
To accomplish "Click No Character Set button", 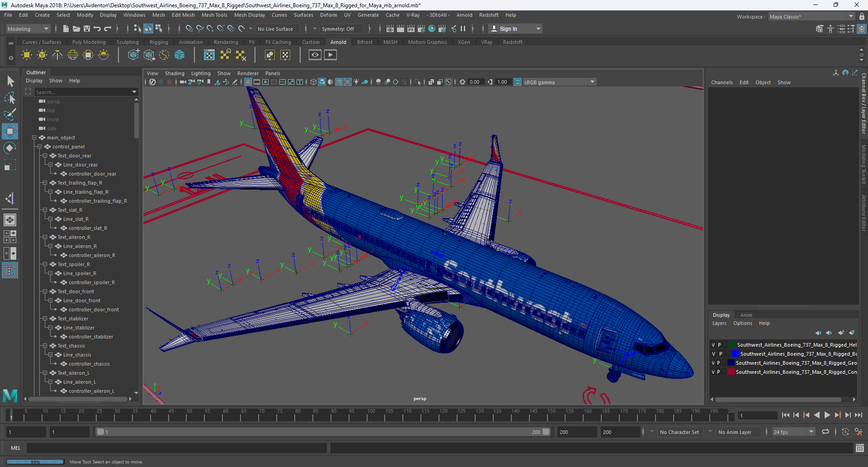I will (679, 432).
